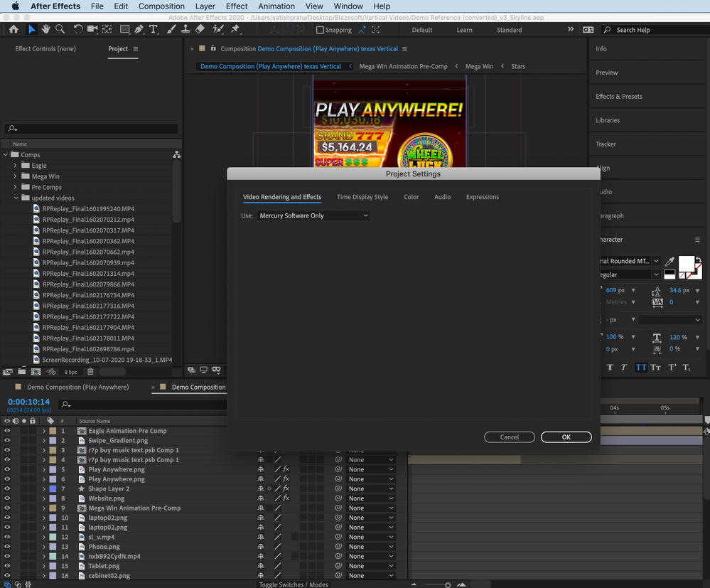Click the white fill color swatch
This screenshot has width=710, height=588.
686,264
